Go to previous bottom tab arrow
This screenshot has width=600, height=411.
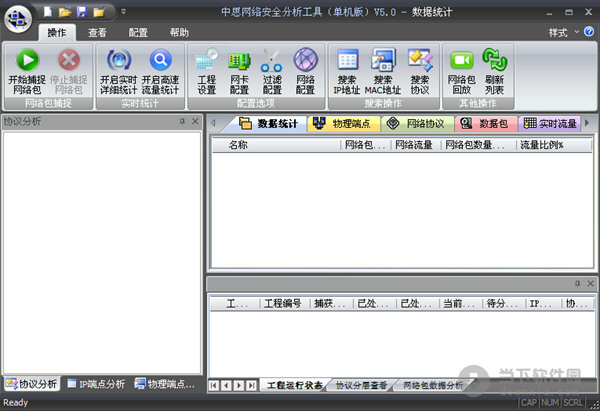pos(227,385)
